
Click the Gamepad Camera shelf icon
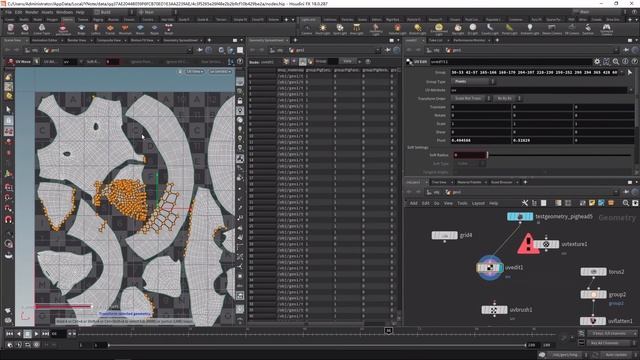coord(606,29)
